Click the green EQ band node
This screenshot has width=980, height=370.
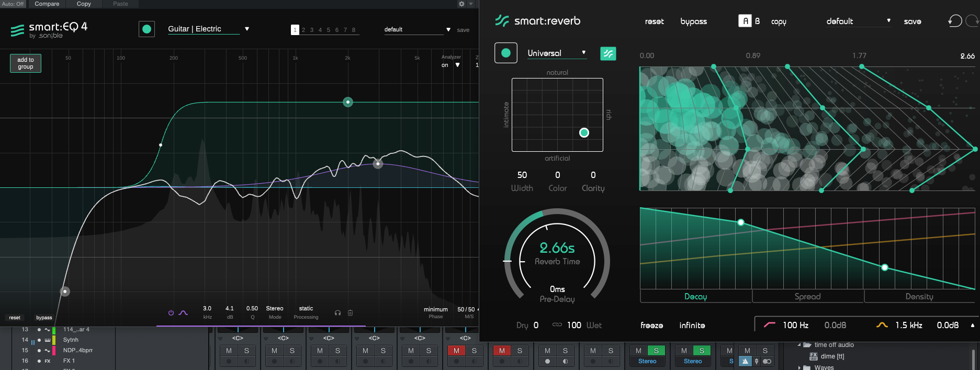point(348,102)
